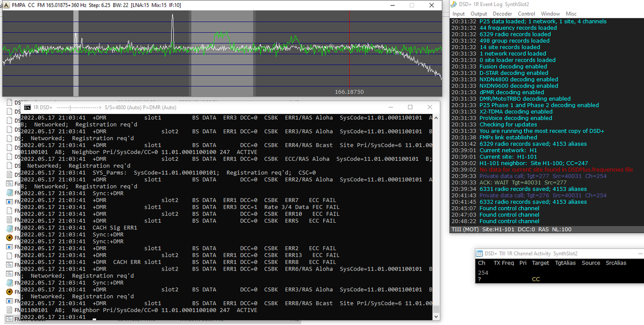This screenshot has height=325, width=644.
Task: Click the 'CACH Sig ERR1' line in console
Action: pyautogui.click(x=115, y=228)
